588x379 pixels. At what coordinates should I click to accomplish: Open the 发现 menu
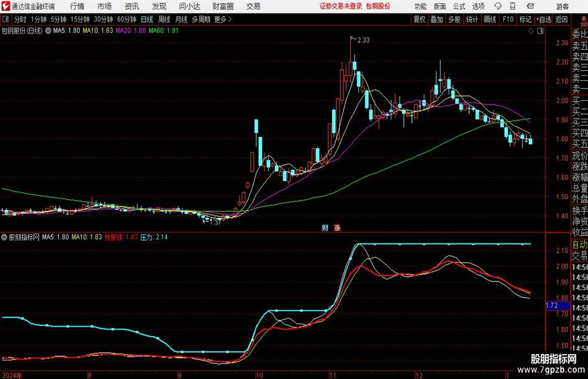tap(159, 6)
